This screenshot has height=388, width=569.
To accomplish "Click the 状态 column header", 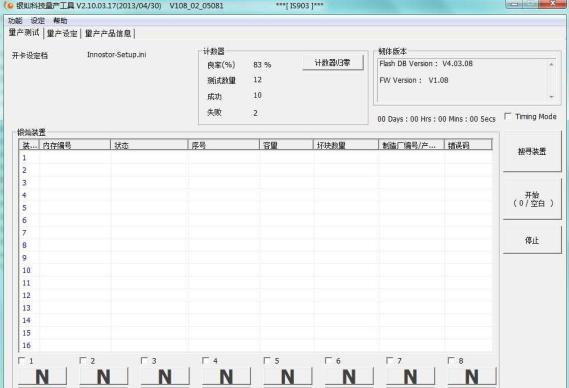I will tap(149, 145).
